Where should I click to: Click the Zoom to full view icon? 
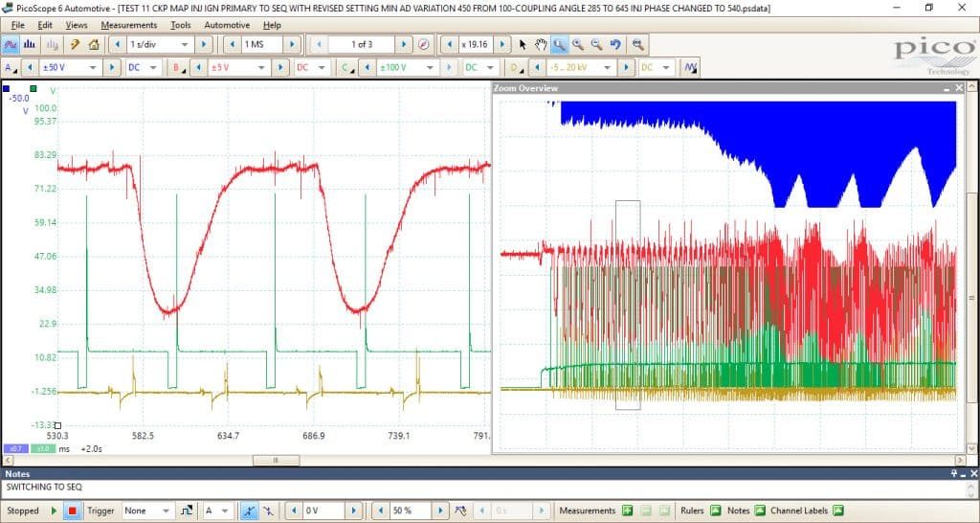coord(637,44)
